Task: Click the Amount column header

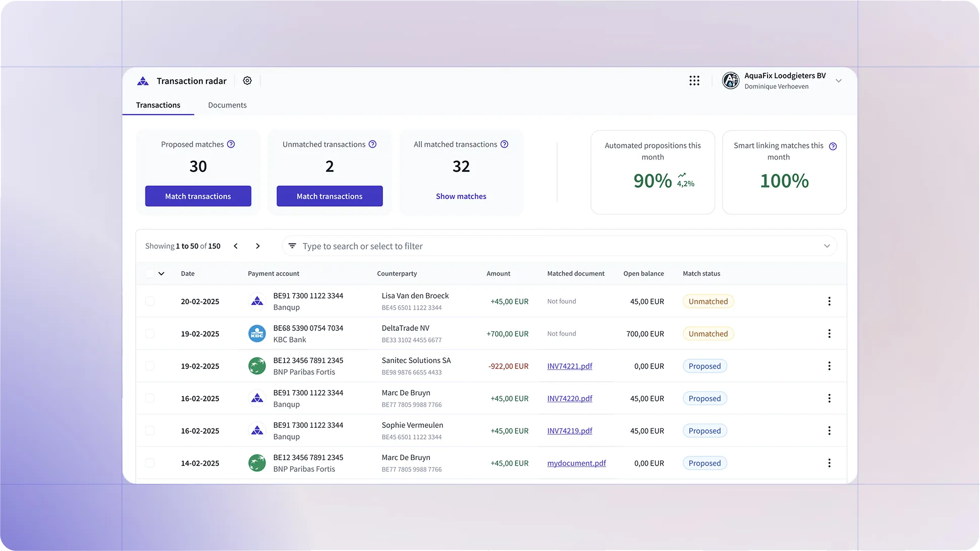Action: click(x=499, y=274)
